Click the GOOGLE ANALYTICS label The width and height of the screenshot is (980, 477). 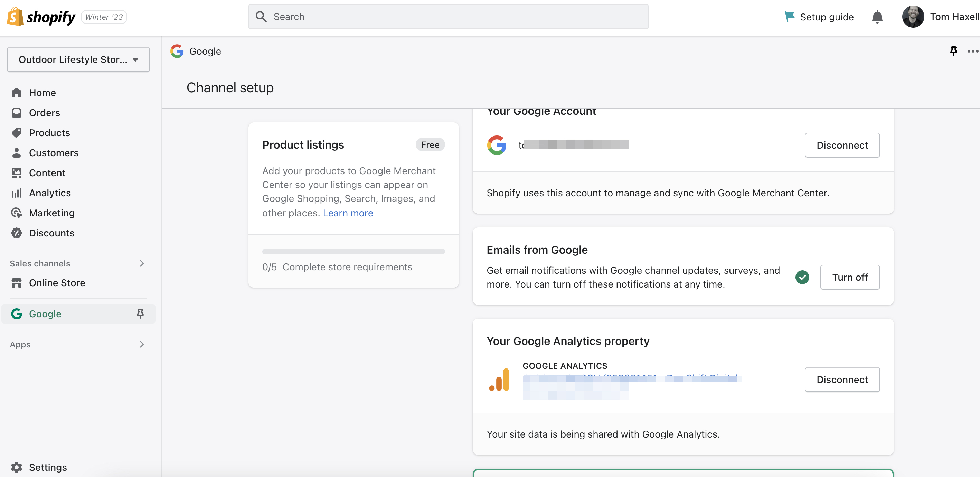tap(565, 366)
